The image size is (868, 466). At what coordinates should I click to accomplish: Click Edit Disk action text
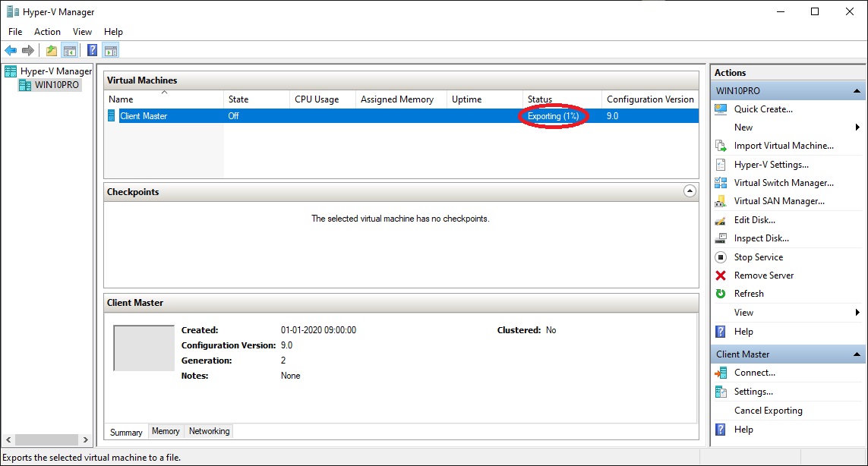tap(755, 219)
